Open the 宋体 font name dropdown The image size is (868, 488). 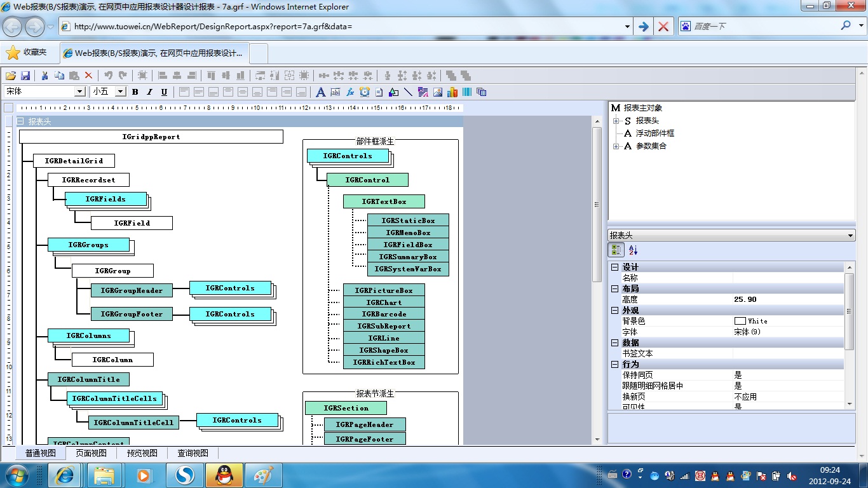[79, 91]
